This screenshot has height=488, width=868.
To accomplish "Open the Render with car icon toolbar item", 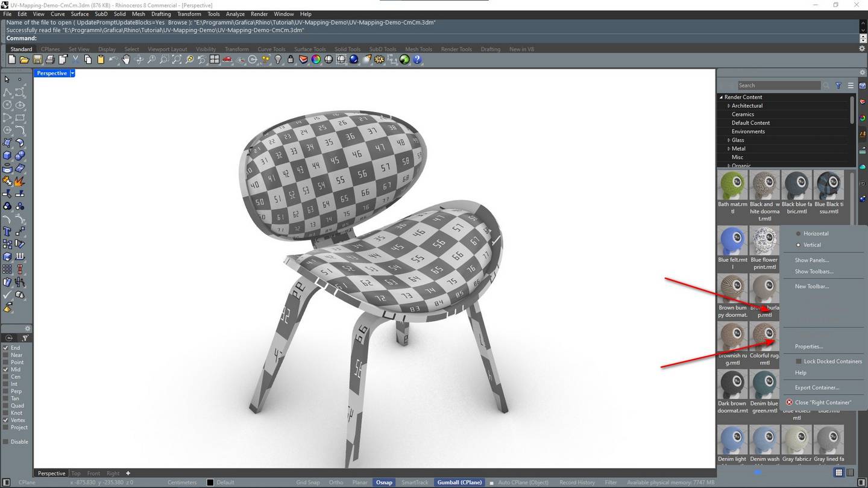I will (x=226, y=59).
